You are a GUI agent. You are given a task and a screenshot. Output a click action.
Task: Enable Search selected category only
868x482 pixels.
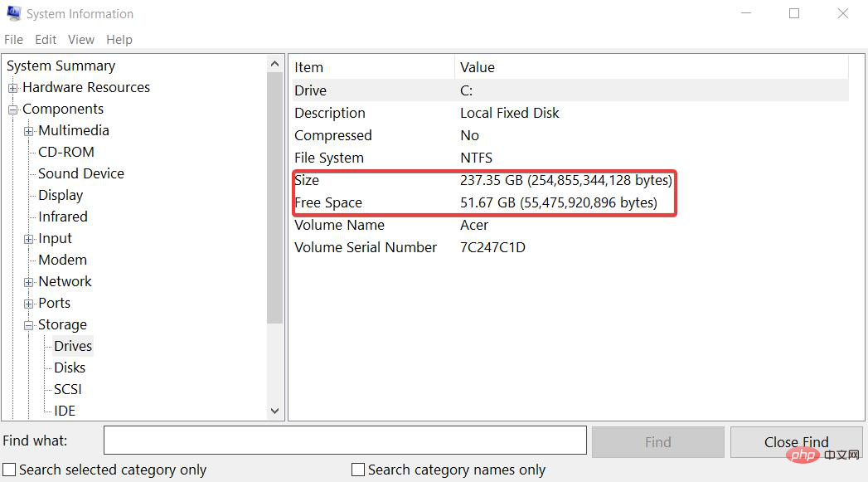click(8, 470)
